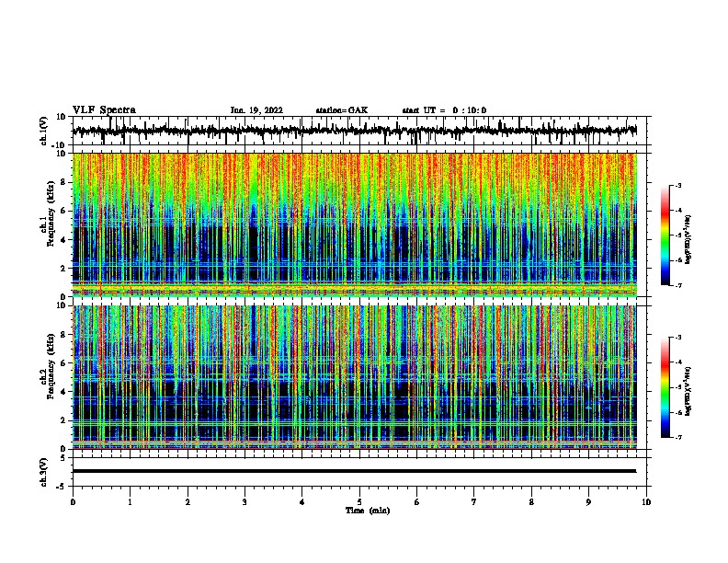Screen dimensions: 728x563
Task: Click the "ch.1(V)" waveform axis label
Action: click(44, 131)
